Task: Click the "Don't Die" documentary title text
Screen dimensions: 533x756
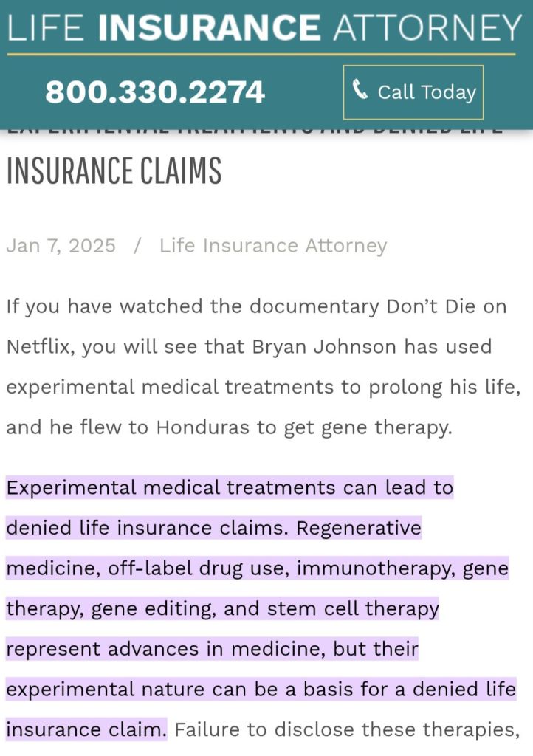Action: pyautogui.click(x=433, y=306)
